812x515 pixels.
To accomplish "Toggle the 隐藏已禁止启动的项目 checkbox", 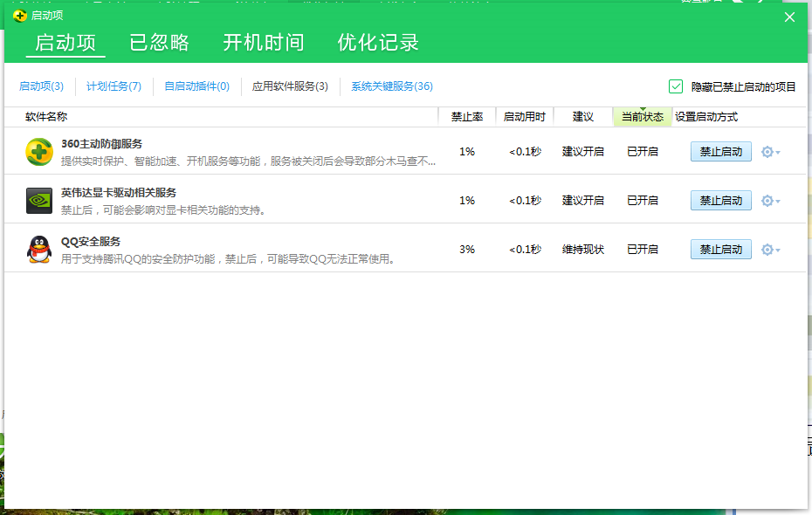I will pyautogui.click(x=676, y=86).
